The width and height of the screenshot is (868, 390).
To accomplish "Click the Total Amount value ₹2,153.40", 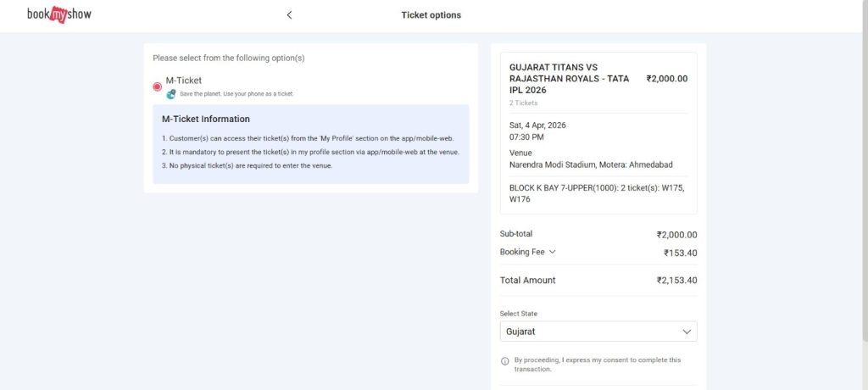I will coord(677,281).
